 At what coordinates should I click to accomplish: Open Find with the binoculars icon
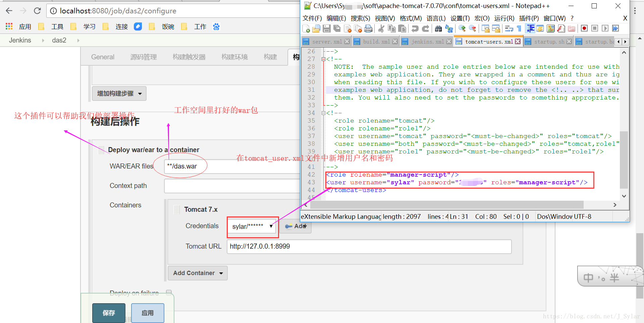point(438,28)
